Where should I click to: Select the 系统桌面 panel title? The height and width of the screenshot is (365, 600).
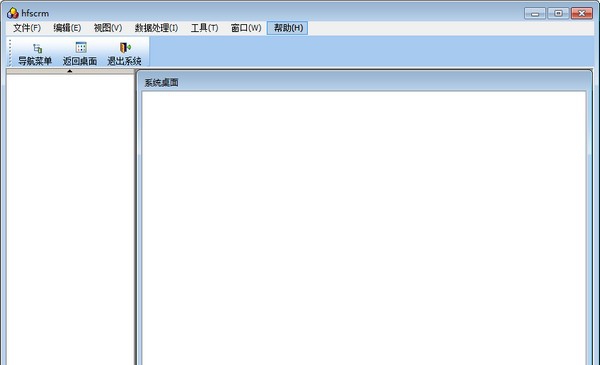coord(161,83)
